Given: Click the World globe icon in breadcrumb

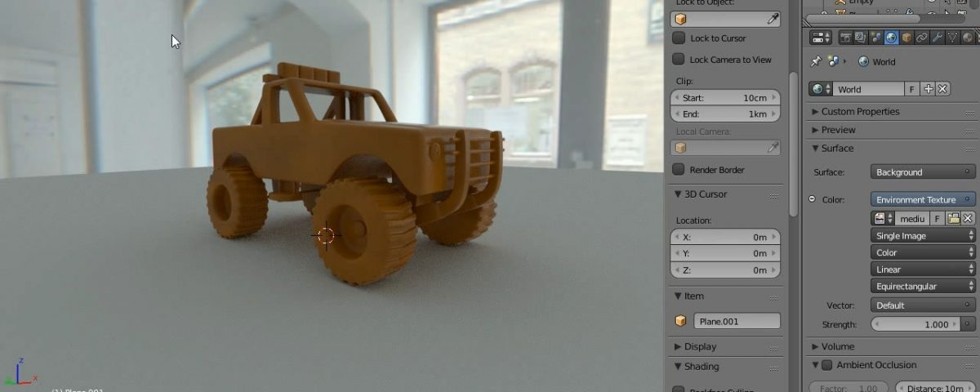Looking at the screenshot, I should (863, 61).
